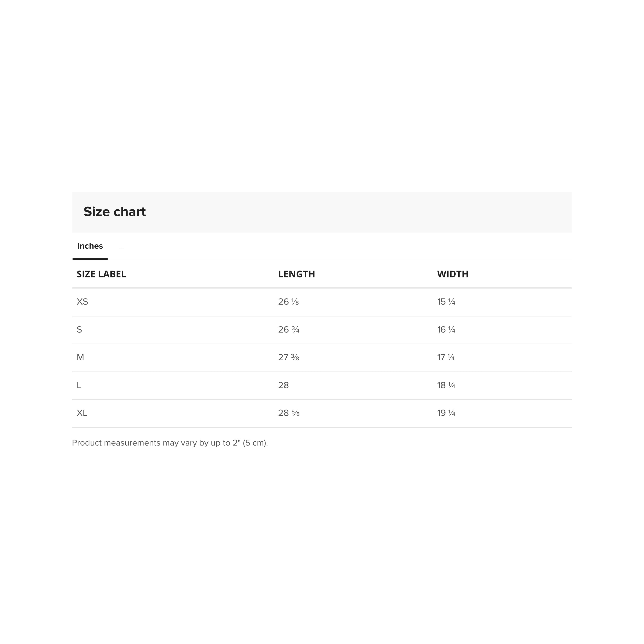Click the XS width value 15 ¼
Viewport: 644px width, 644px height.
[x=446, y=302]
